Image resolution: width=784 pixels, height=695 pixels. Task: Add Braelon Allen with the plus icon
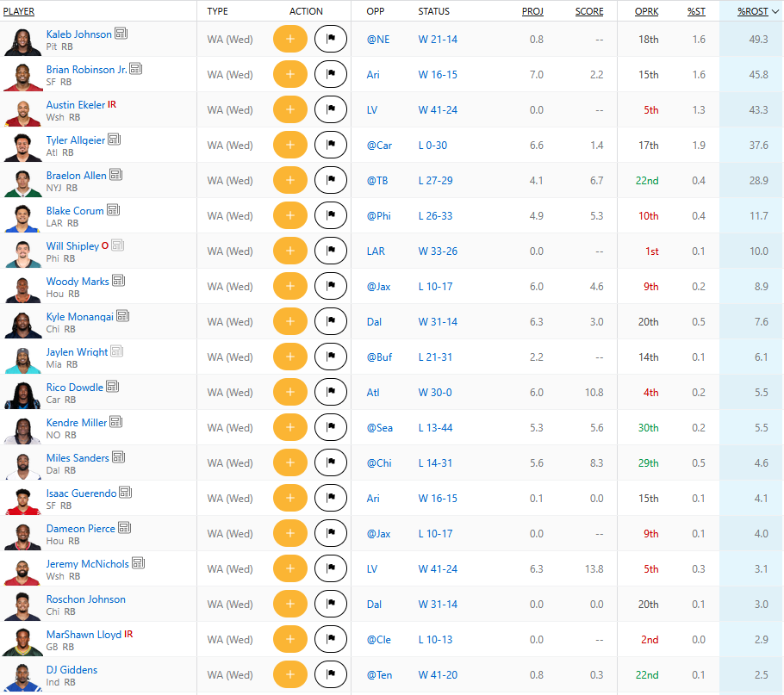290,180
